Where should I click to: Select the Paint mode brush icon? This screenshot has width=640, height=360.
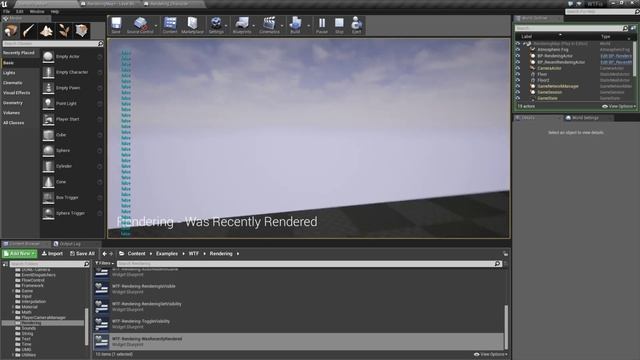[x=29, y=31]
